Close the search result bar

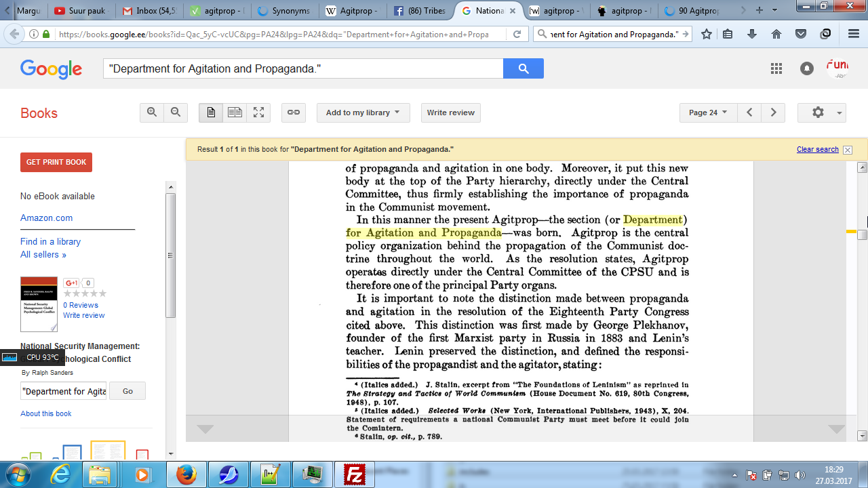pyautogui.click(x=848, y=150)
